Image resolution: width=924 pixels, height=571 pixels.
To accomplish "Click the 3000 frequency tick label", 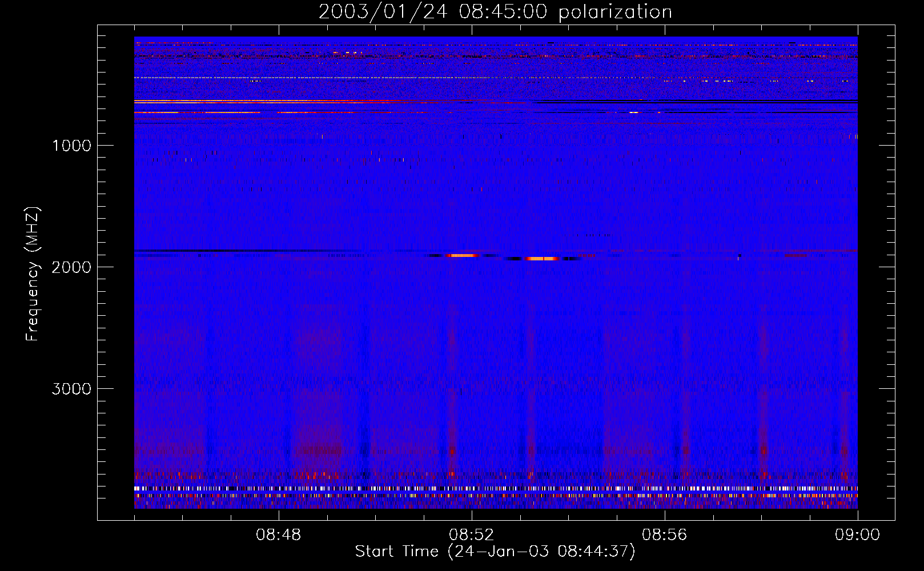I will pyautogui.click(x=71, y=389).
